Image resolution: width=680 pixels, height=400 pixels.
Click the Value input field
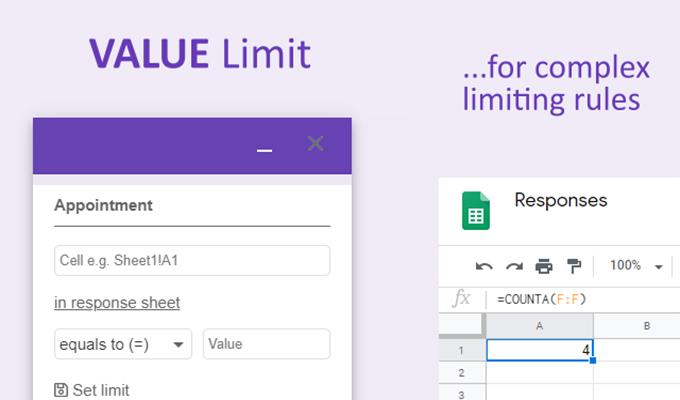pos(266,344)
